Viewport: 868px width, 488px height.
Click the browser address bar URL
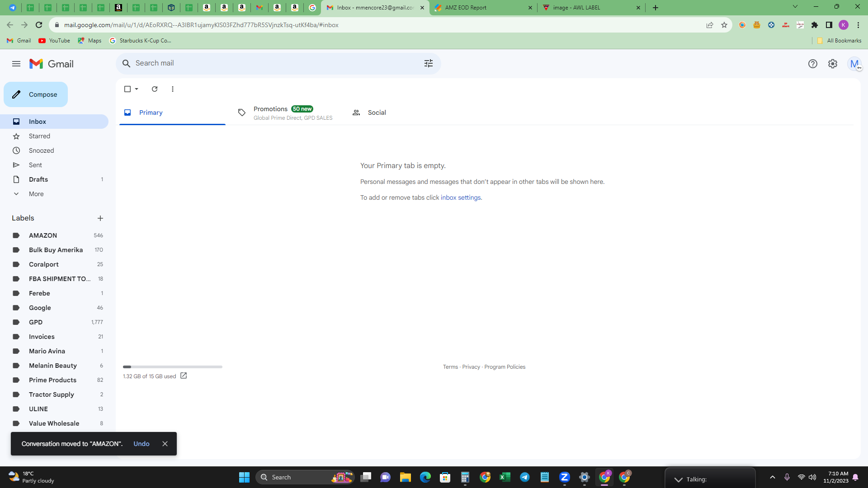(201, 25)
